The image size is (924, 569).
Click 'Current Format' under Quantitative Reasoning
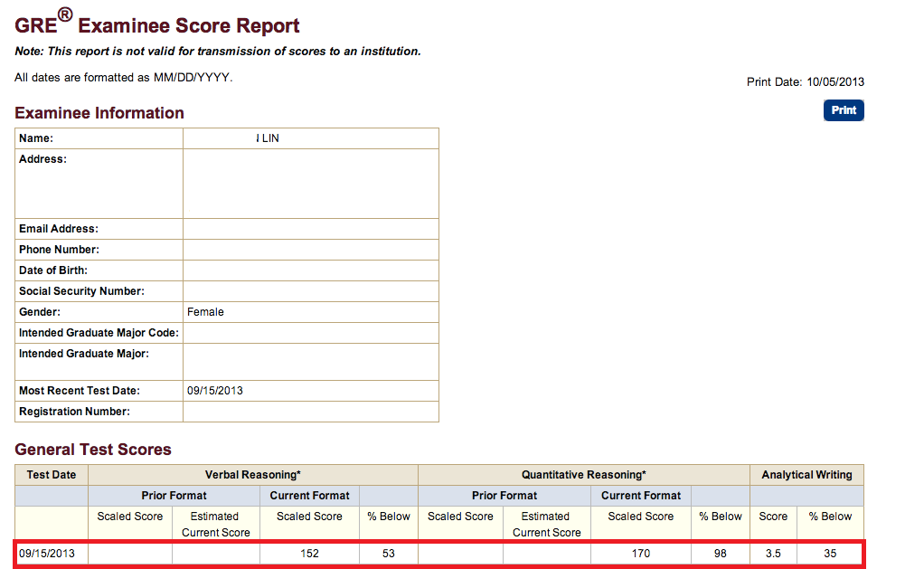tap(640, 496)
